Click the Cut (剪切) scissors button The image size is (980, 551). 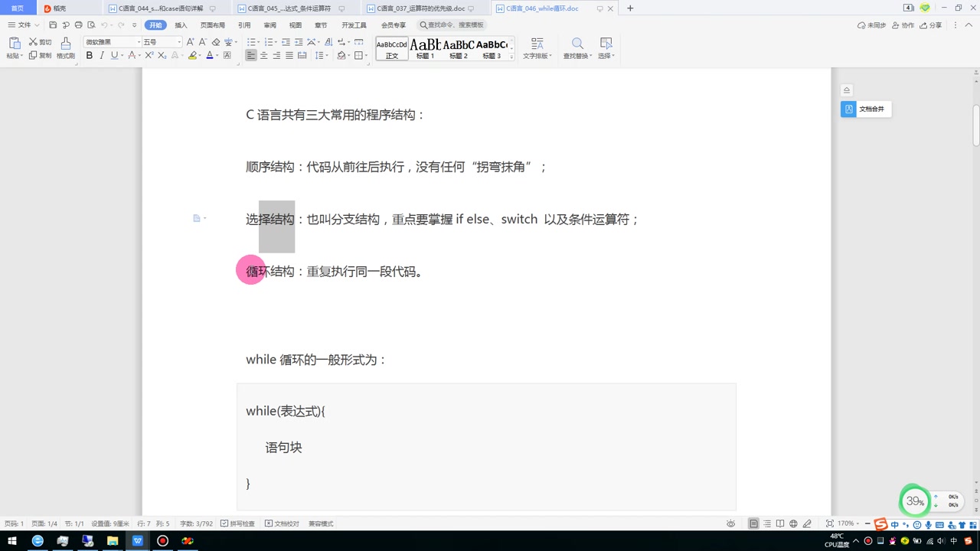click(x=41, y=42)
